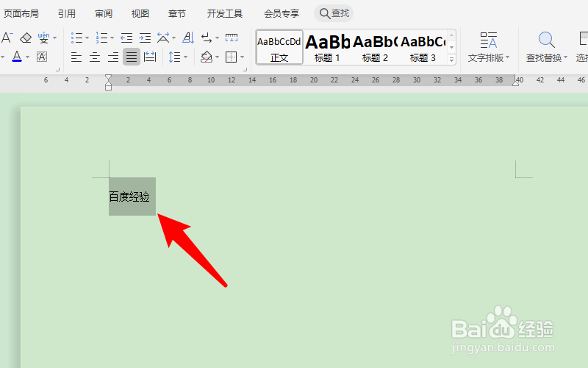Switch to the 引用 tab
Screen dimensions: 588x368
67,14
